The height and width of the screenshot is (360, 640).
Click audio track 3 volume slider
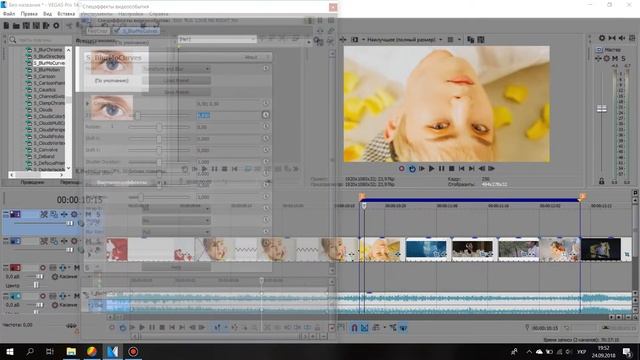click(40, 276)
